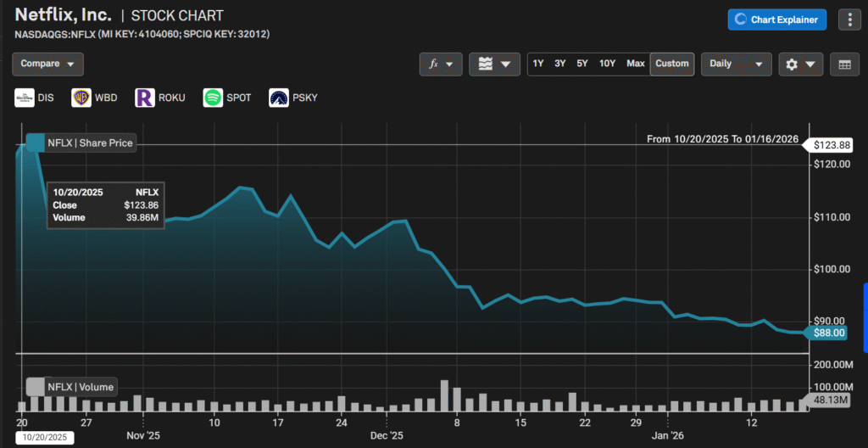Open the chart settings gear menu

click(801, 64)
